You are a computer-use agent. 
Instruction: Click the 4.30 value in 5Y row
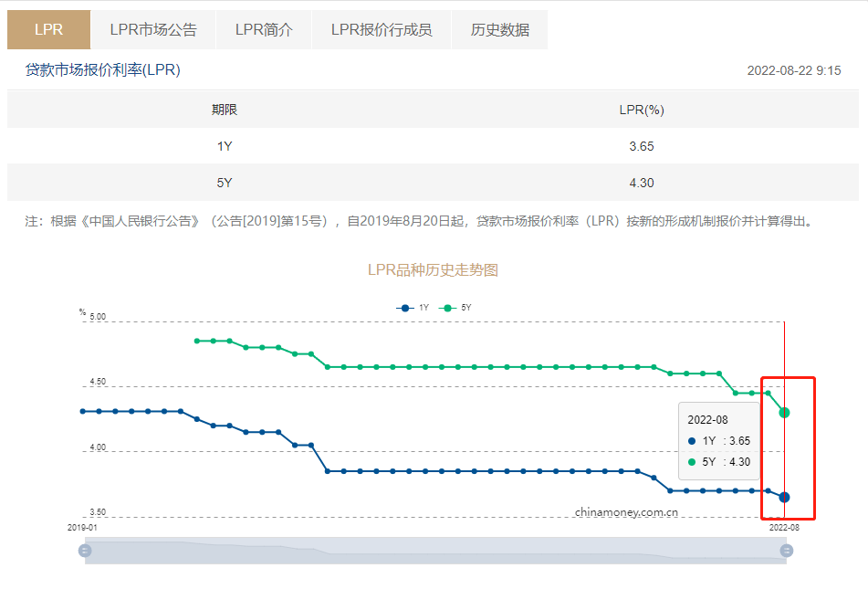click(641, 183)
